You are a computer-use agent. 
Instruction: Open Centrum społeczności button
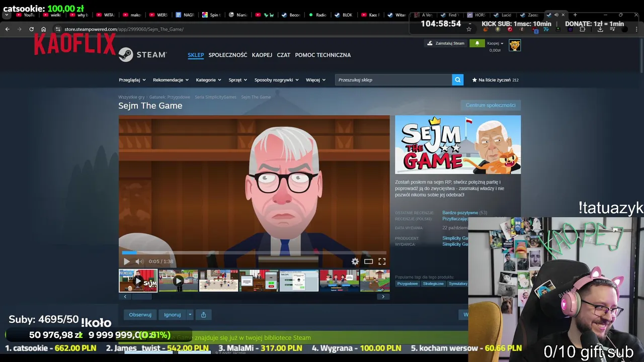click(x=491, y=105)
